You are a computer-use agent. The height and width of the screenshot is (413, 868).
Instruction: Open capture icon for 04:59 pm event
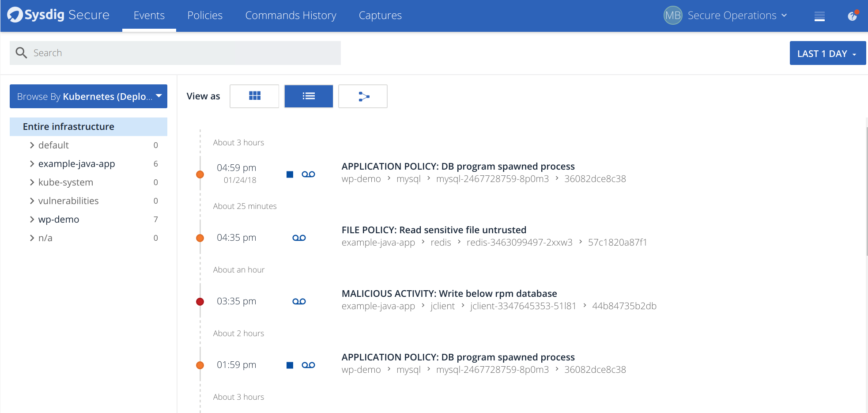[308, 174]
